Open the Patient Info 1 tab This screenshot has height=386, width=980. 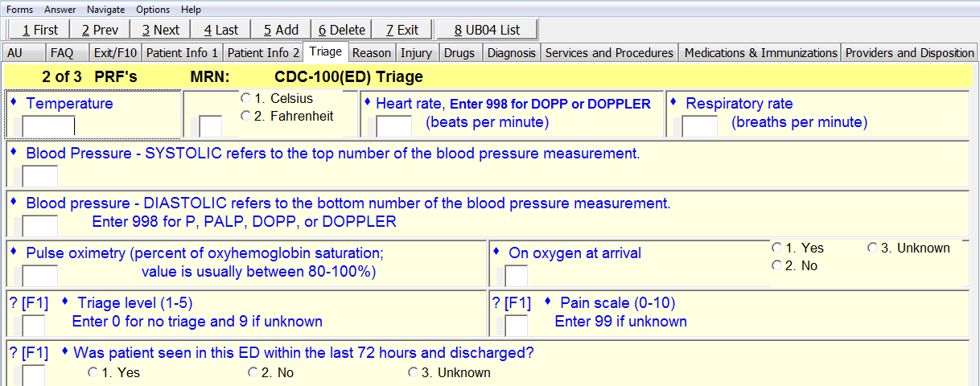[x=182, y=53]
